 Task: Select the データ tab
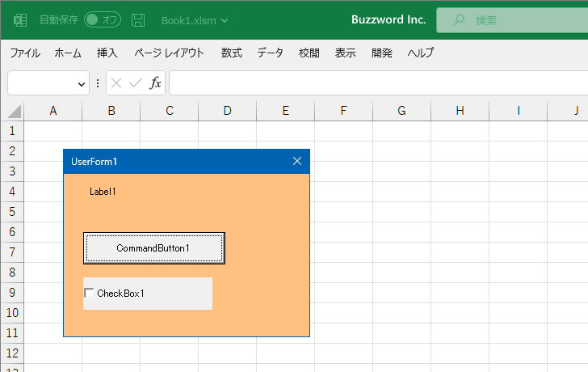[x=270, y=53]
